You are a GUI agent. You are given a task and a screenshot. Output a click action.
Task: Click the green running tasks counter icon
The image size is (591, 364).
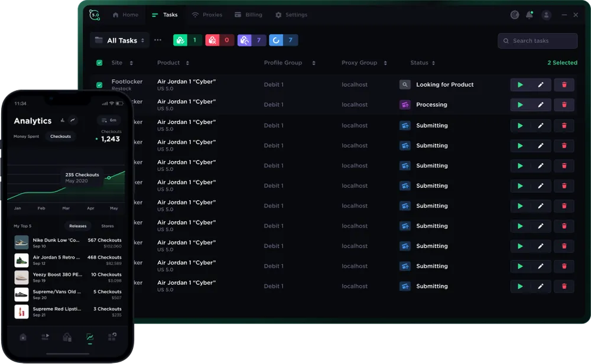point(180,40)
